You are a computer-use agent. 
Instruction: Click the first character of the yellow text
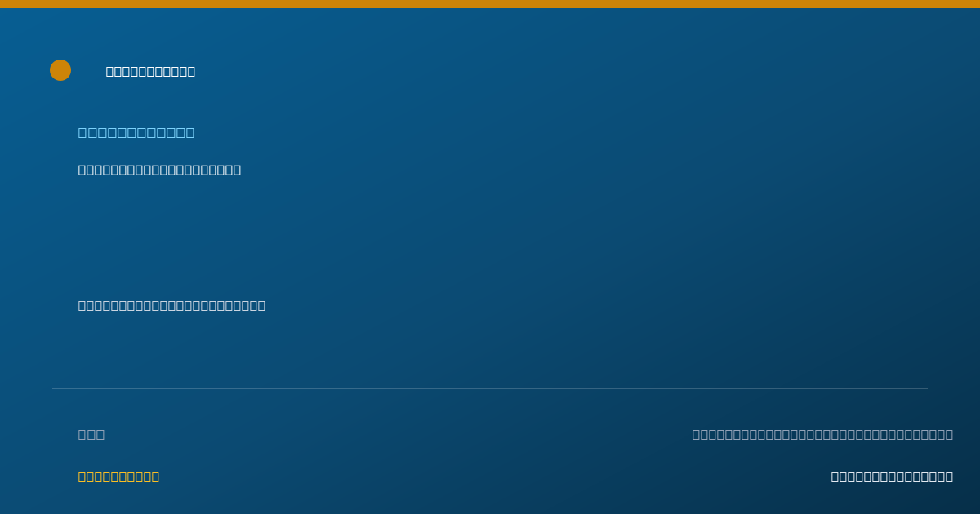coord(82,476)
